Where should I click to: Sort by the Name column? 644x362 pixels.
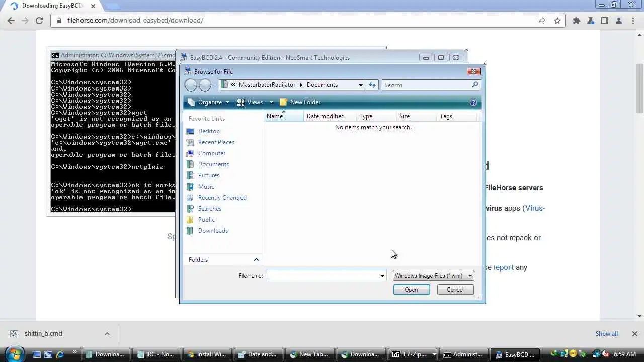[284, 116]
